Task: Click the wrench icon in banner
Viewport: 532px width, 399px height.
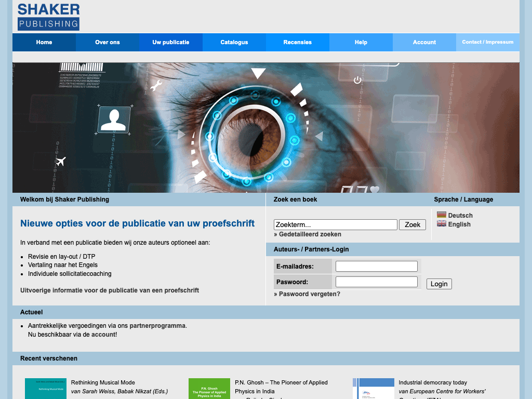Action: click(x=156, y=85)
